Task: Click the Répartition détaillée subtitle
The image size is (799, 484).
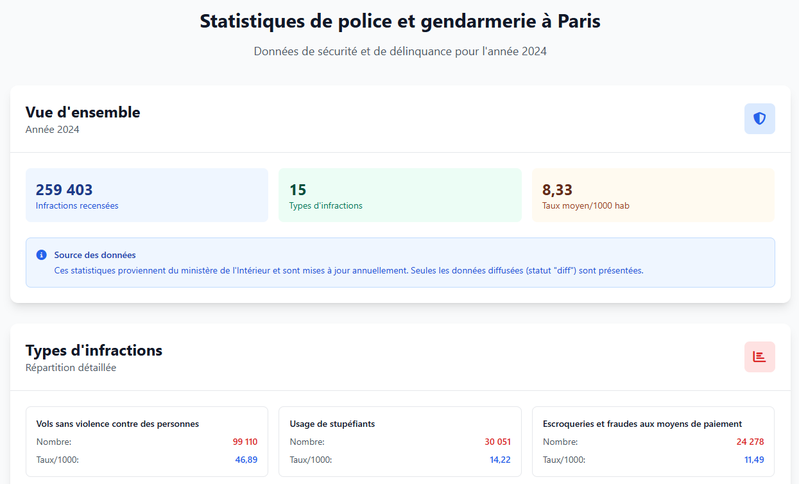Action: pos(71,368)
